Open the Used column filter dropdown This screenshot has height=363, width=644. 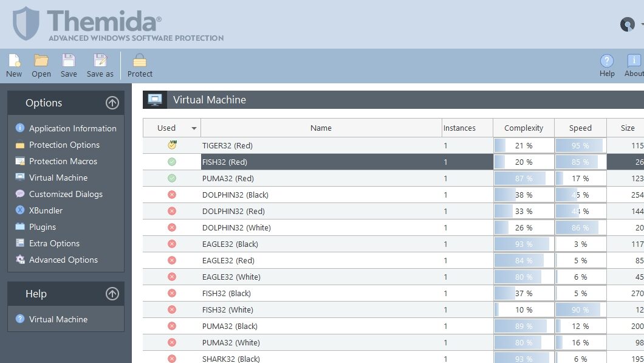pos(194,128)
